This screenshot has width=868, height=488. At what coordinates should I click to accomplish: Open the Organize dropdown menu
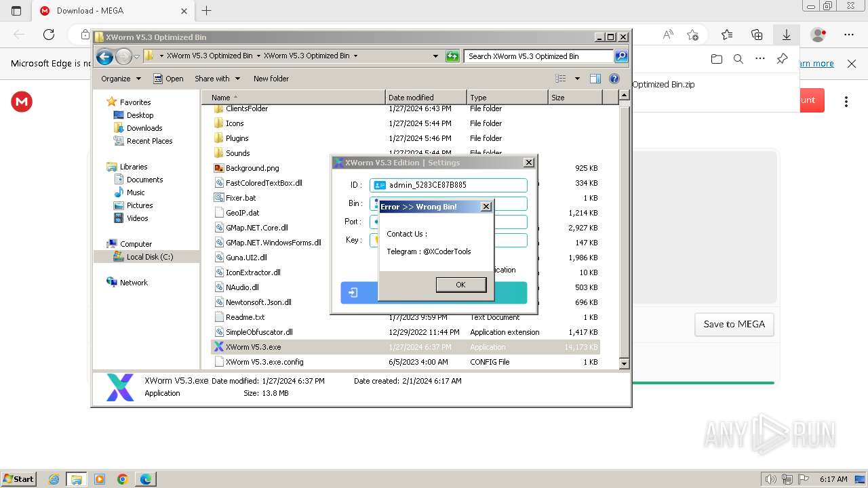coord(121,79)
